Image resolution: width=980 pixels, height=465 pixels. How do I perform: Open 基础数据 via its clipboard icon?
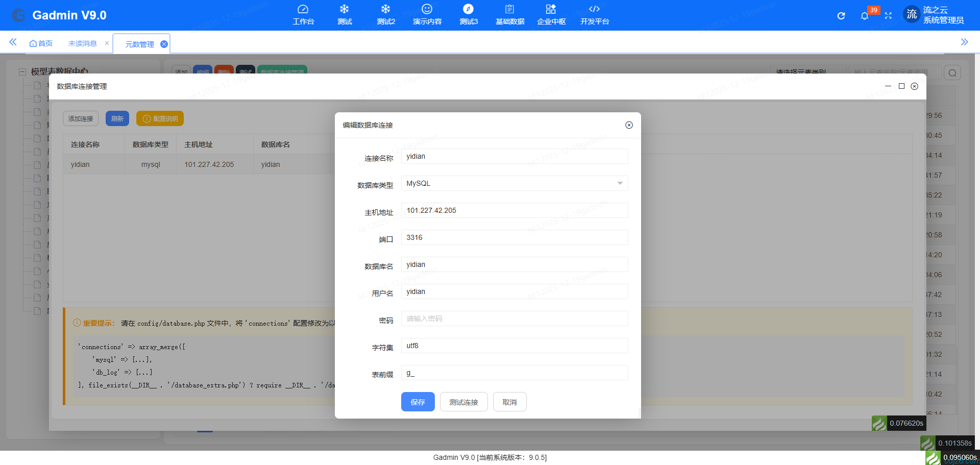509,14
